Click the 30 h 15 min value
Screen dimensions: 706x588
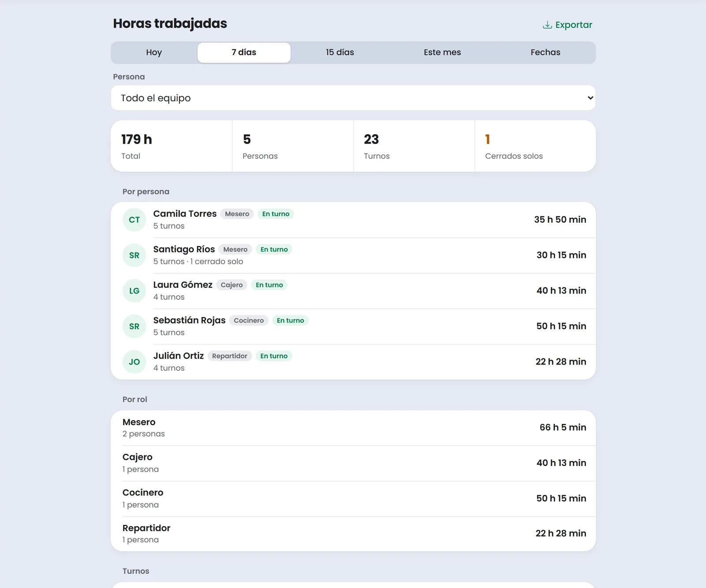pos(561,255)
